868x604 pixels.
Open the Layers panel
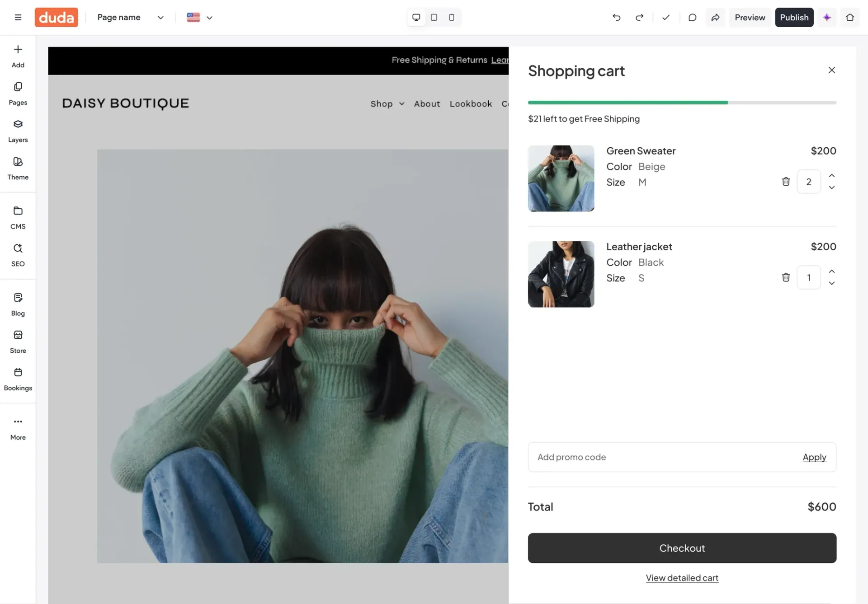18,131
